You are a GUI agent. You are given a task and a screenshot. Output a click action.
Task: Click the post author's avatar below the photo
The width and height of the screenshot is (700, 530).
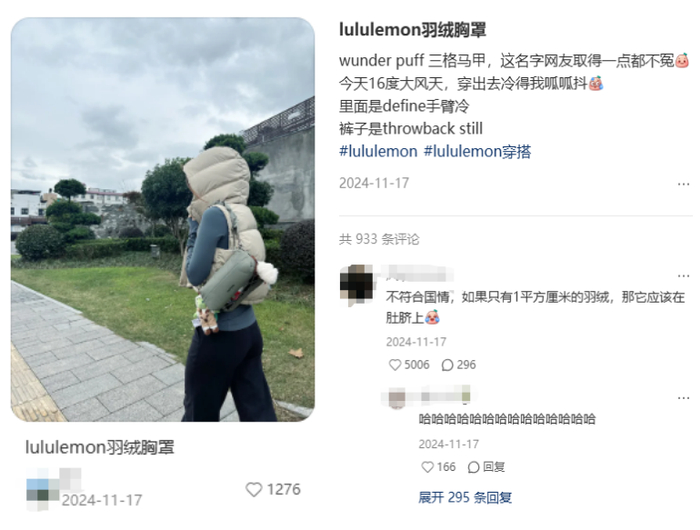43,489
